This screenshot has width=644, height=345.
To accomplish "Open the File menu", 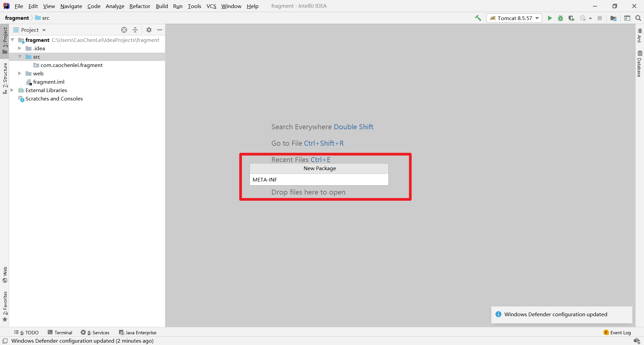I will pyautogui.click(x=19, y=6).
